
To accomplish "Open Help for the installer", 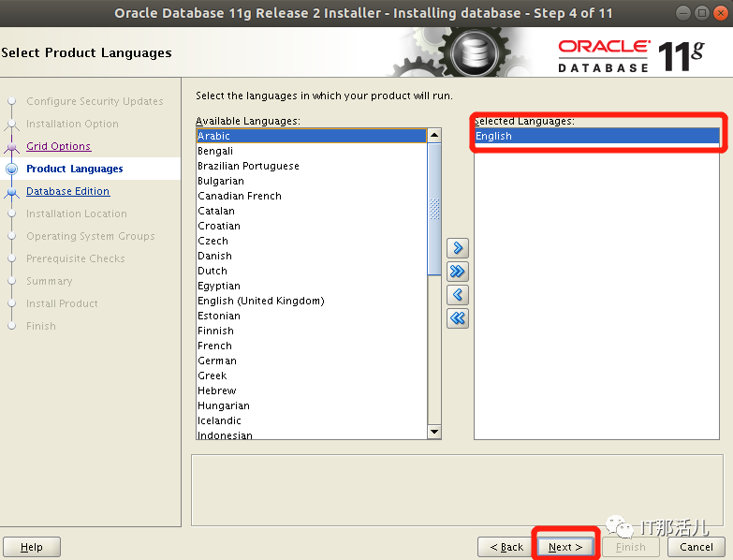I will 32,547.
